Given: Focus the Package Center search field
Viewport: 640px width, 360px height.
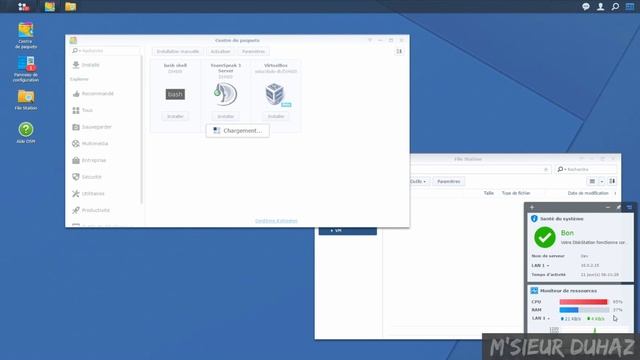Looking at the screenshot, I should [x=106, y=51].
